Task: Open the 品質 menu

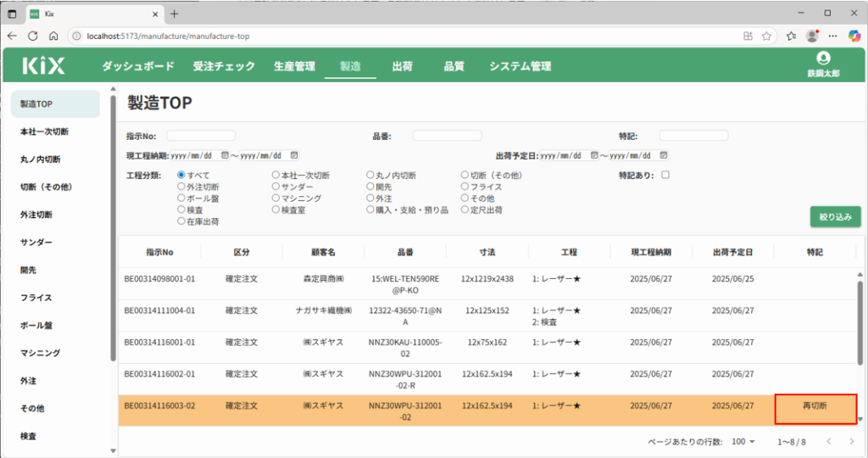Action: (x=454, y=66)
